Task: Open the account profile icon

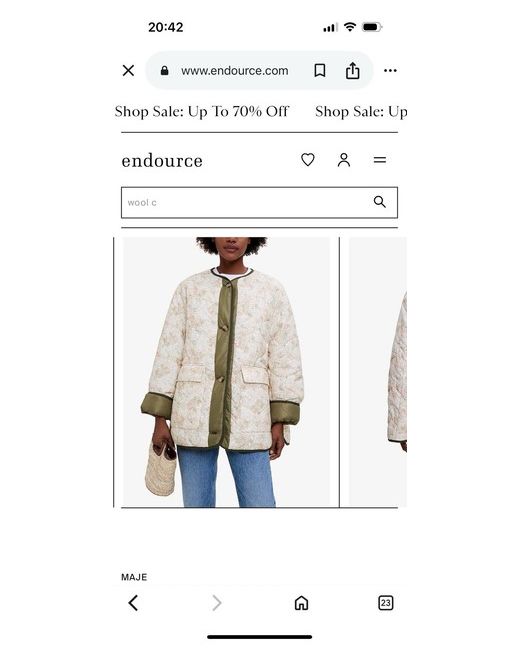Action: 344,160
